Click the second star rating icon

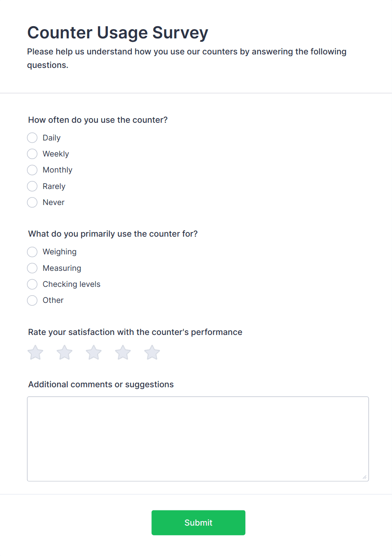[x=64, y=352]
